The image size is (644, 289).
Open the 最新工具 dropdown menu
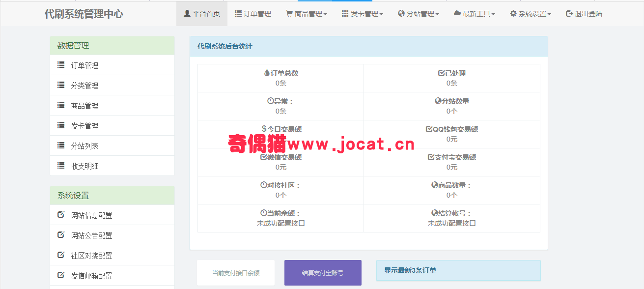pyautogui.click(x=475, y=14)
